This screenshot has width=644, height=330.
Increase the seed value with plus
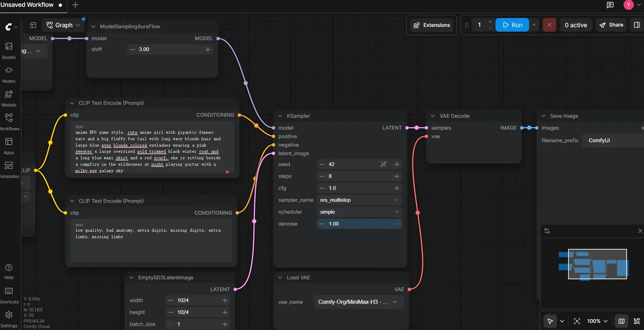397,164
